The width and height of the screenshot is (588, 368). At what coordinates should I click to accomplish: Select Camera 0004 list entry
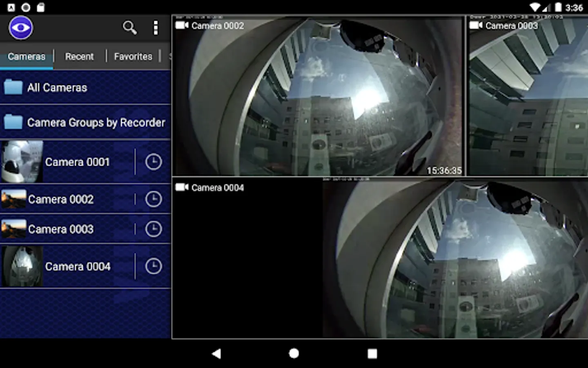67,266
